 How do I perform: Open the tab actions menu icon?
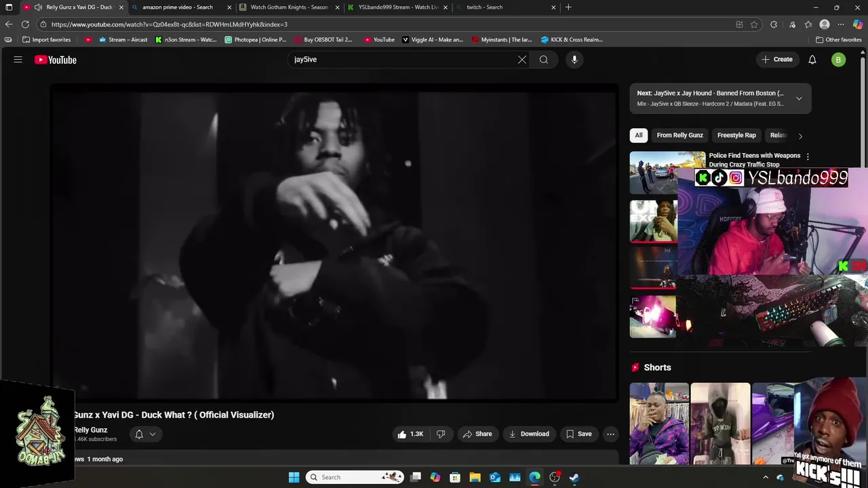point(9,7)
